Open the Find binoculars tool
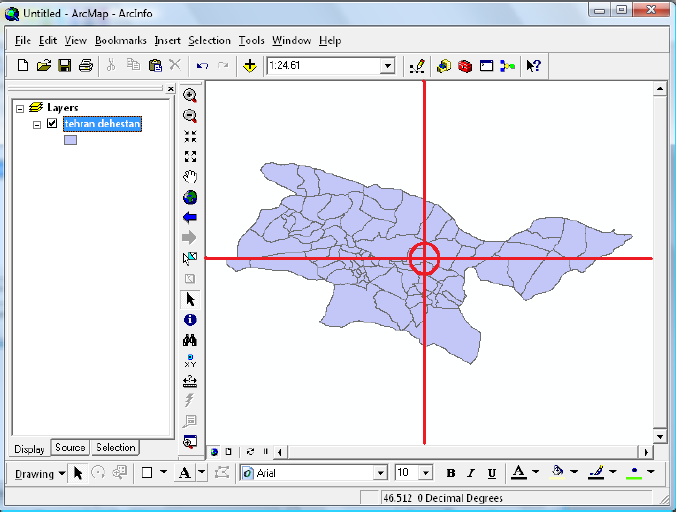 [190, 340]
